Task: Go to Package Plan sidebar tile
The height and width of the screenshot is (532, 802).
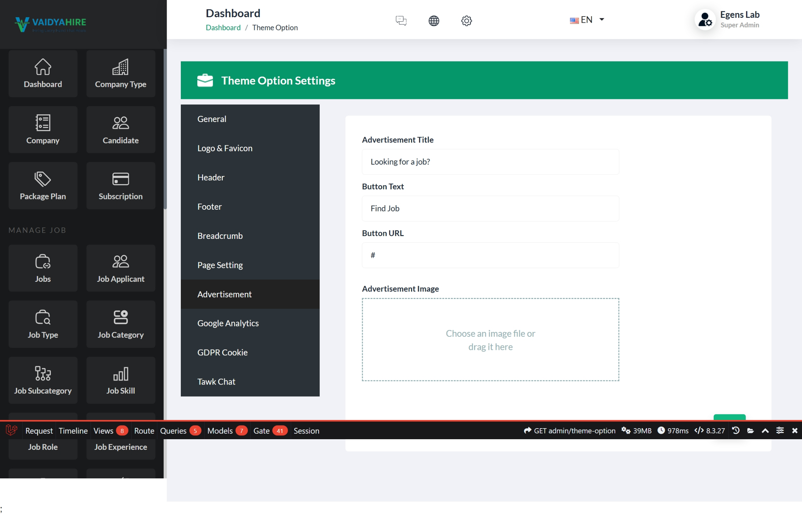Action: tap(43, 186)
